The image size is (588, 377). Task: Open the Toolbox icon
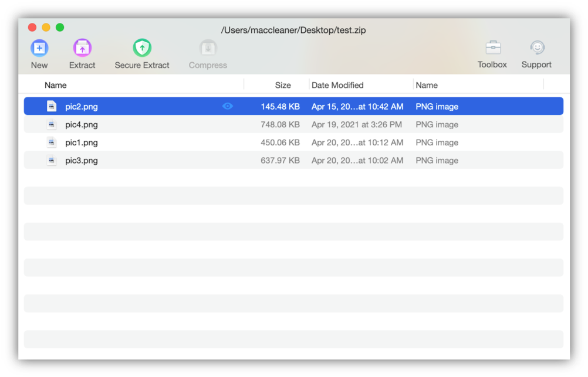pos(492,48)
